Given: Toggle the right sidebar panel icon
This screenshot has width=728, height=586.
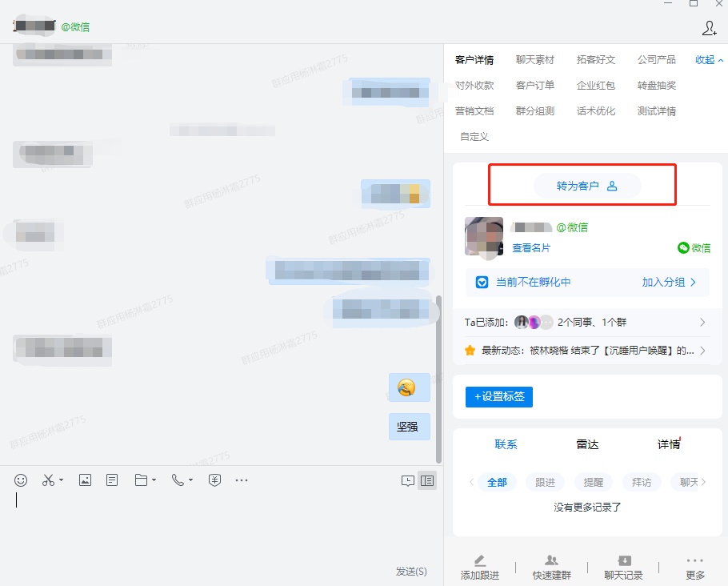Looking at the screenshot, I should [428, 480].
